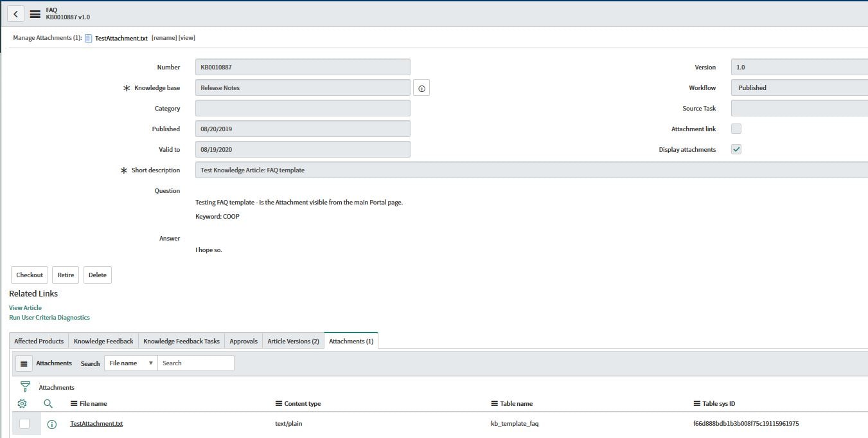This screenshot has width=868, height=438.
Task: Click the Version field 1.0
Action: point(799,67)
